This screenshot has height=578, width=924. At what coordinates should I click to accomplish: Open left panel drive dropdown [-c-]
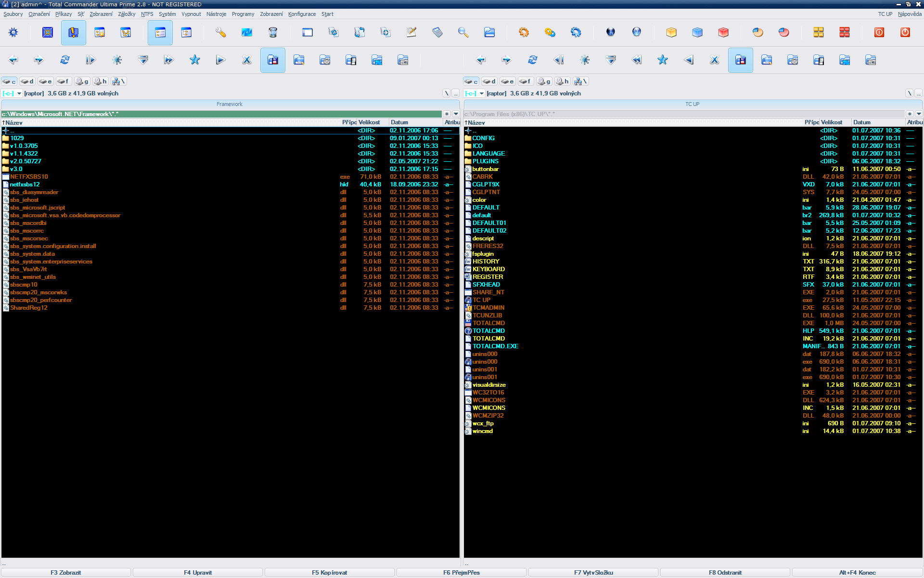click(x=12, y=93)
